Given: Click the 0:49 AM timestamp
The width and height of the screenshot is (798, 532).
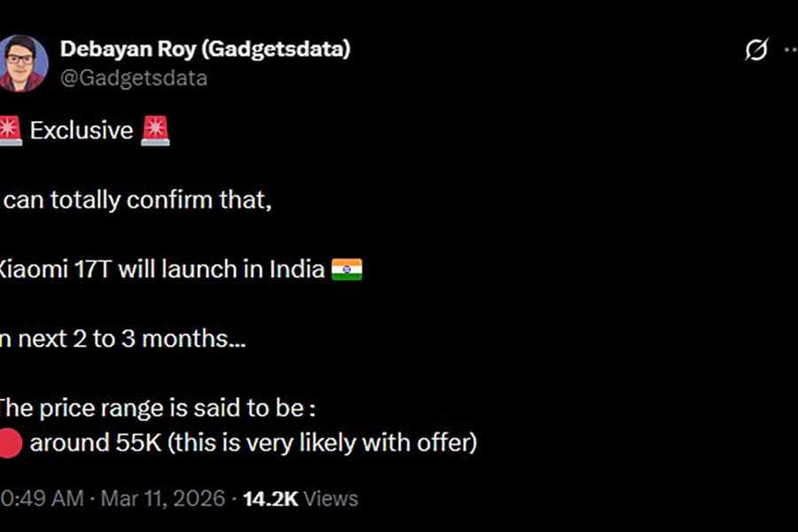Looking at the screenshot, I should point(42,498).
